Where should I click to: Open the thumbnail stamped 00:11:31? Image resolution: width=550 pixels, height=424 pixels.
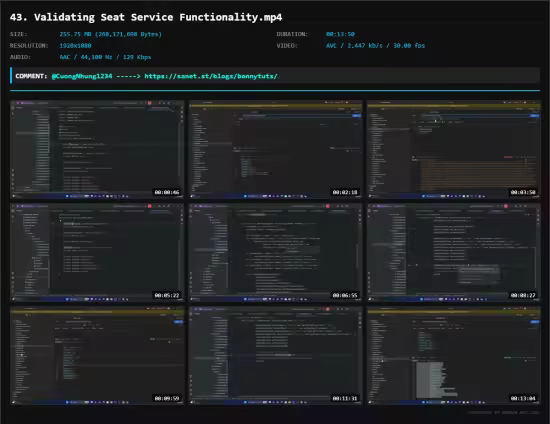[x=276, y=356]
